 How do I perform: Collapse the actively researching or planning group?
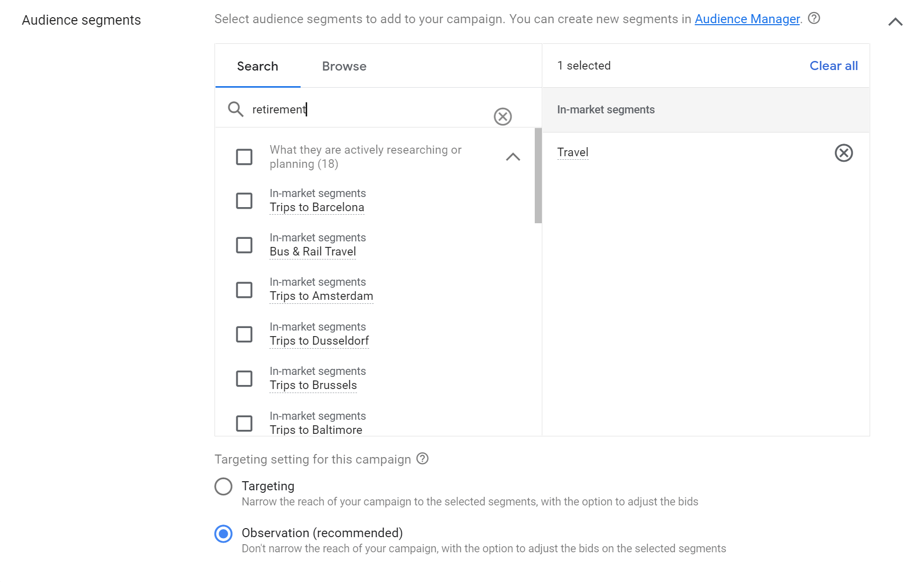tap(513, 157)
